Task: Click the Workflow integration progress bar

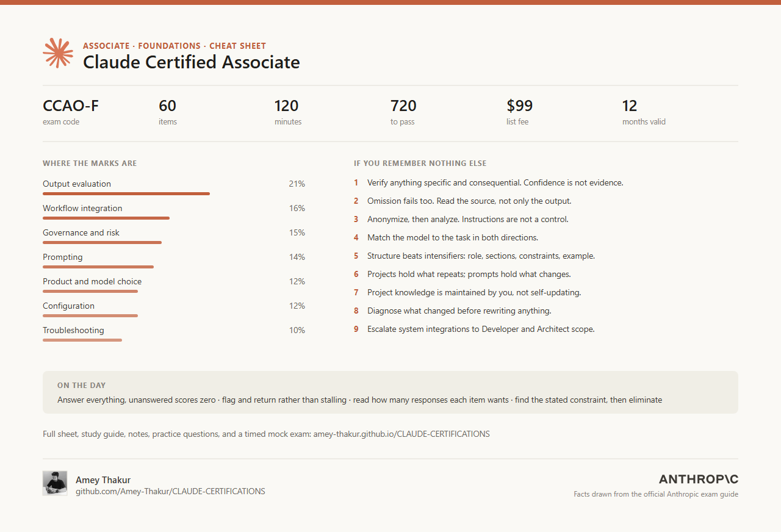Action: [106, 218]
